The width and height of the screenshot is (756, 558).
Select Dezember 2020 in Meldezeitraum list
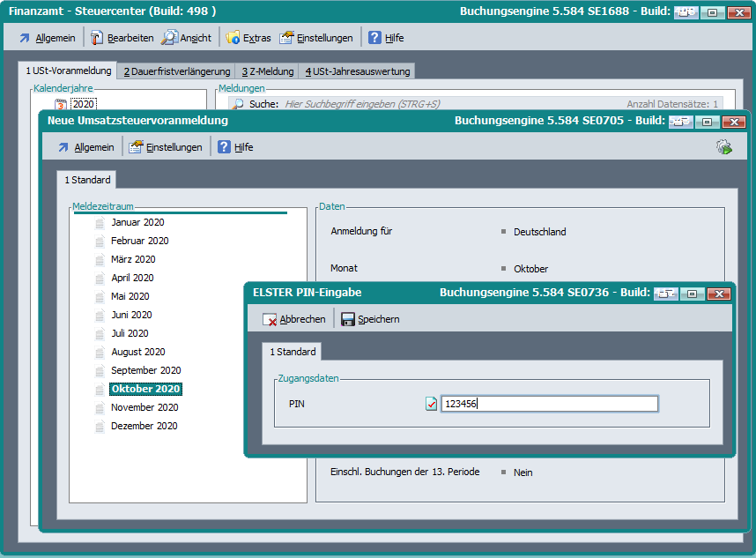[x=144, y=426]
